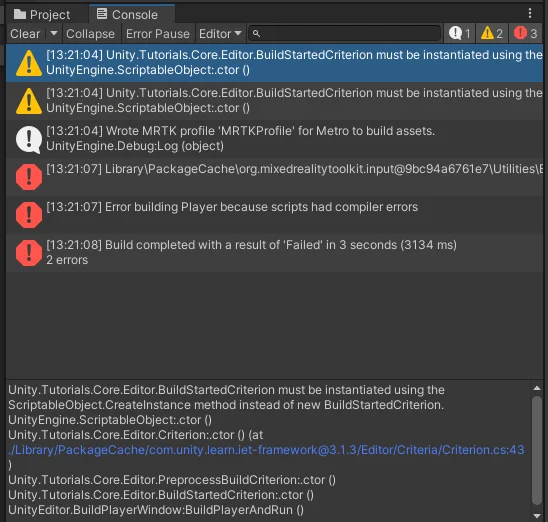Toggle the Collapse option
The image size is (548, 522).
91,34
